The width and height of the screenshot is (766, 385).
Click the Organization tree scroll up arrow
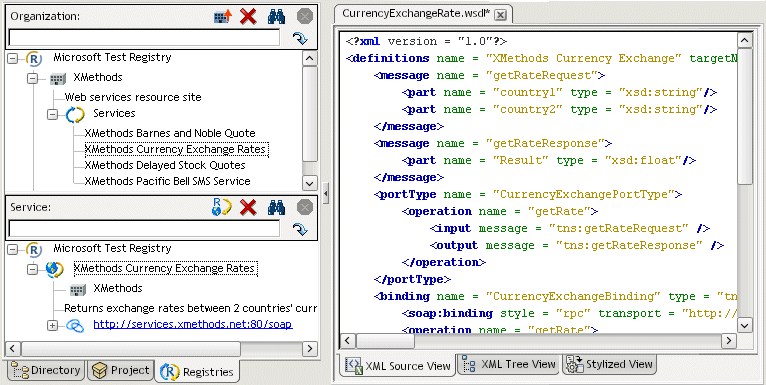coord(310,59)
